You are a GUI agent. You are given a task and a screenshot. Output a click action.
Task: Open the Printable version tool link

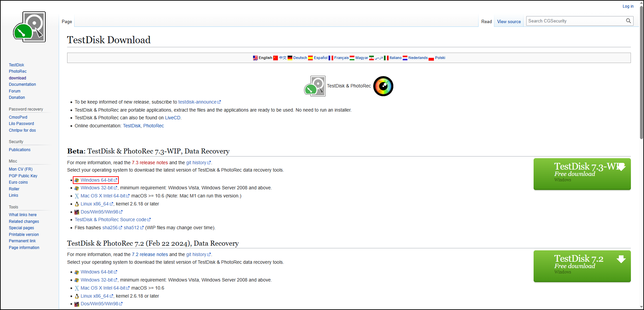pos(24,235)
